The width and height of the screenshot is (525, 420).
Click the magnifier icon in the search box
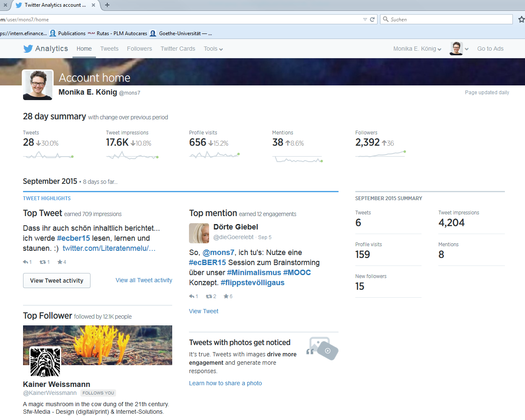click(x=386, y=19)
